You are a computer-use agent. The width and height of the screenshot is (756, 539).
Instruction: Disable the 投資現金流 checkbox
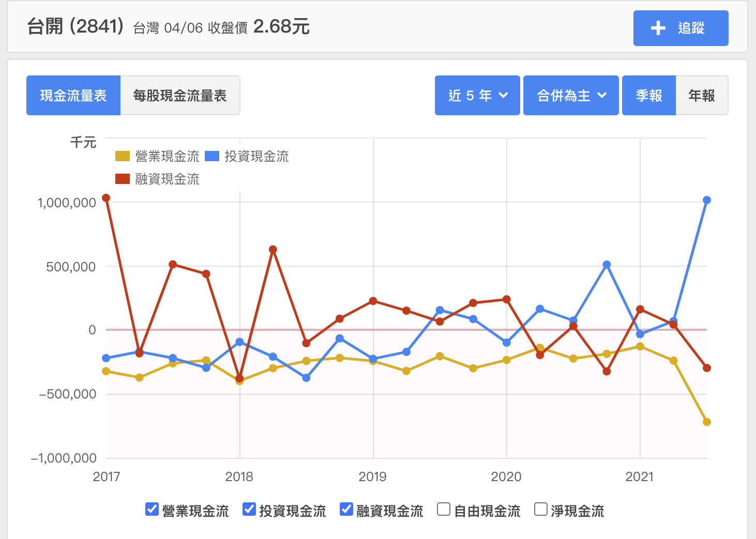point(249,509)
